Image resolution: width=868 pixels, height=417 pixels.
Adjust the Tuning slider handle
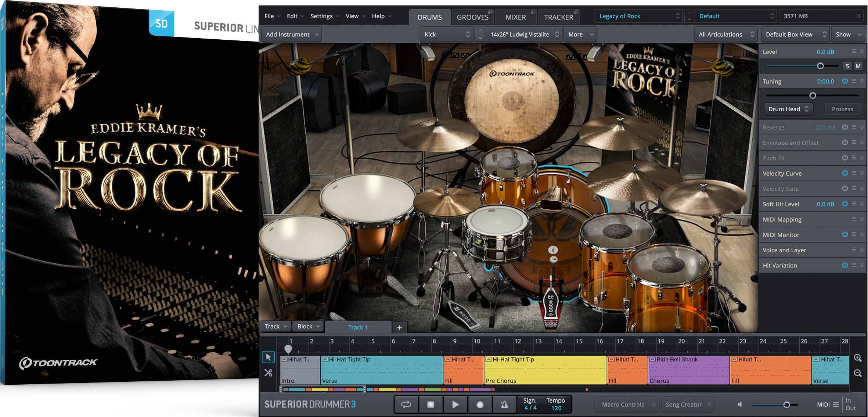(x=813, y=96)
